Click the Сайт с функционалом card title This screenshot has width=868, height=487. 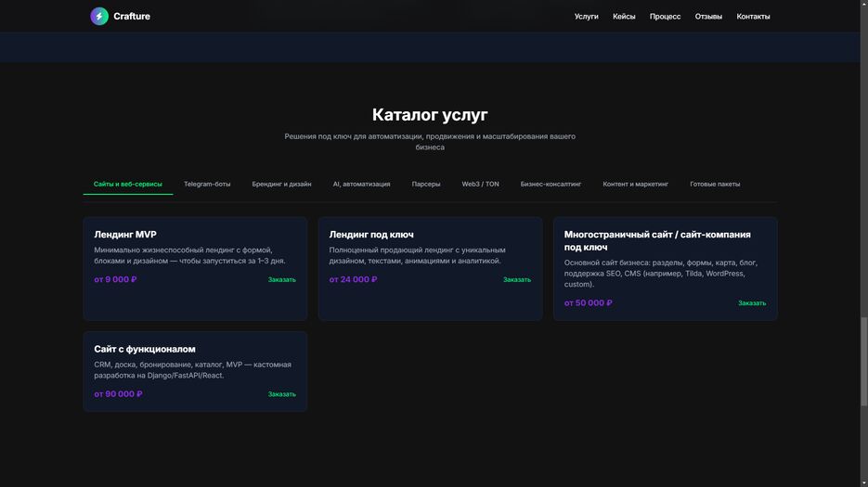coord(145,349)
